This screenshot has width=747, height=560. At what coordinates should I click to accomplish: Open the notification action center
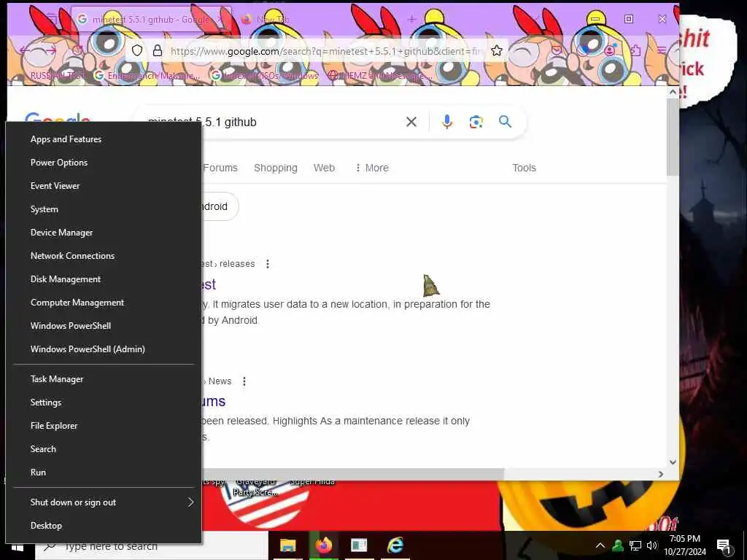pos(723,546)
